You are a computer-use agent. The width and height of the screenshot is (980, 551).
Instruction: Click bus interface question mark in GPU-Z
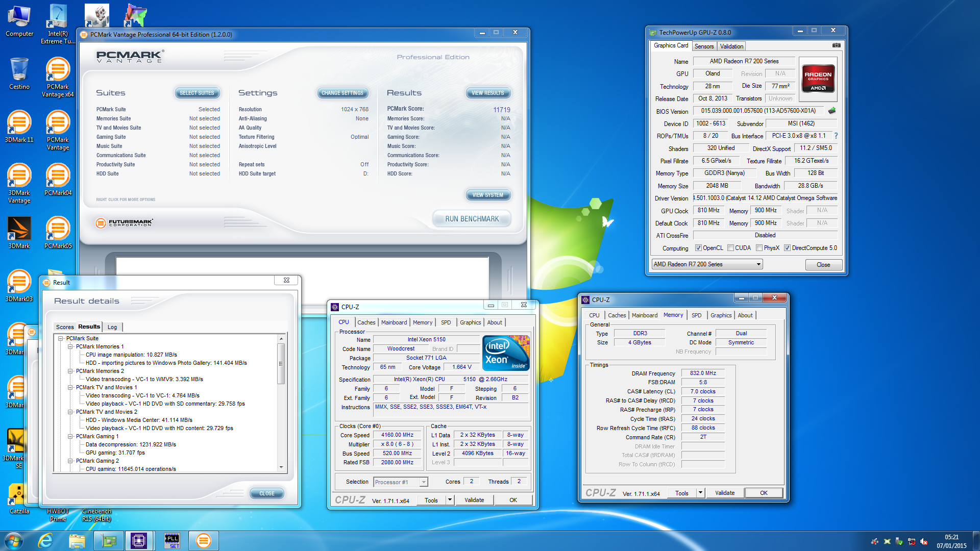[836, 136]
